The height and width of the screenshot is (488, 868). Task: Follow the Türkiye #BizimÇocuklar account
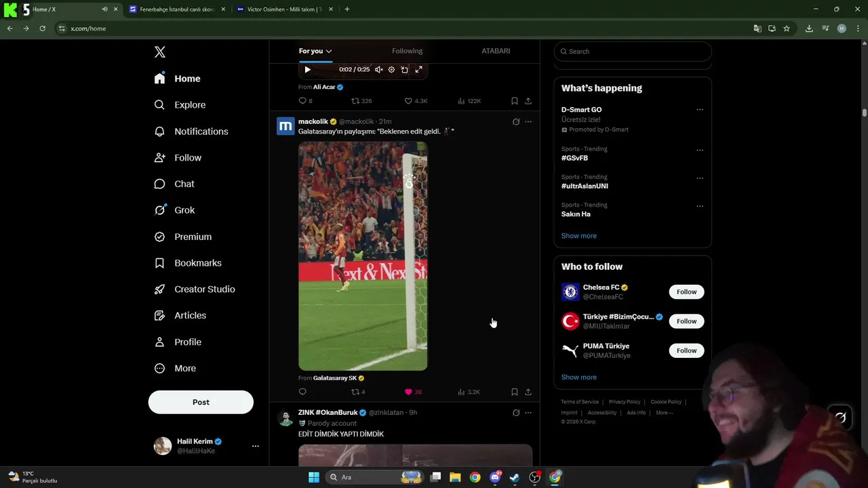point(686,321)
